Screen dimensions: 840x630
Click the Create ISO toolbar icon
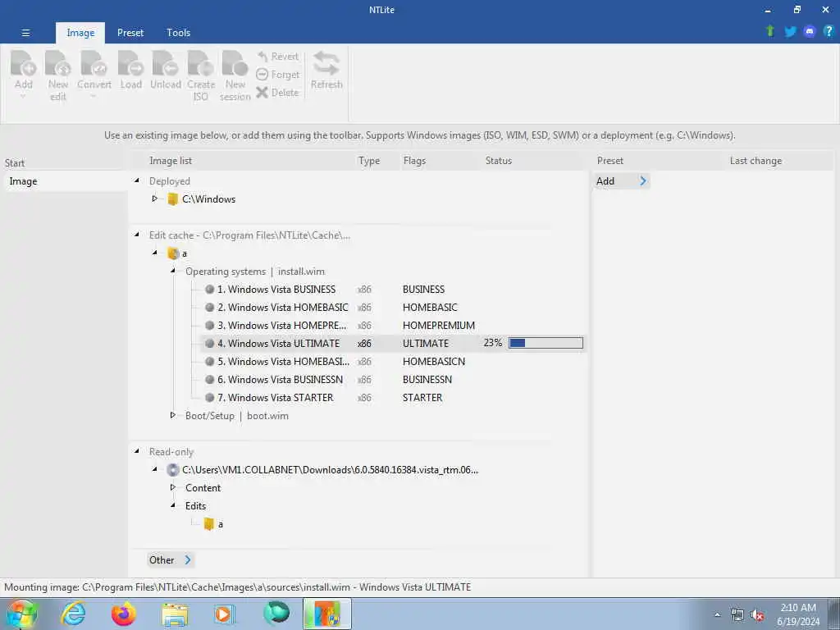tap(201, 63)
